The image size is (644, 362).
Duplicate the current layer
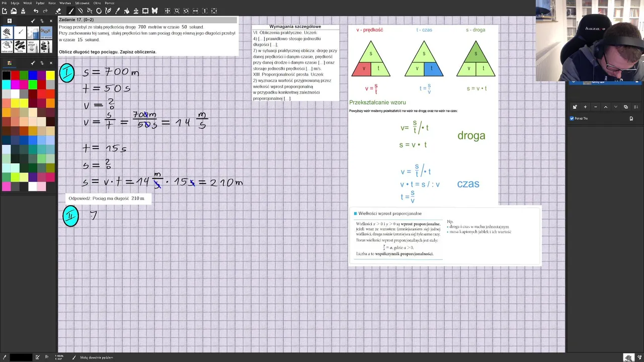click(626, 107)
